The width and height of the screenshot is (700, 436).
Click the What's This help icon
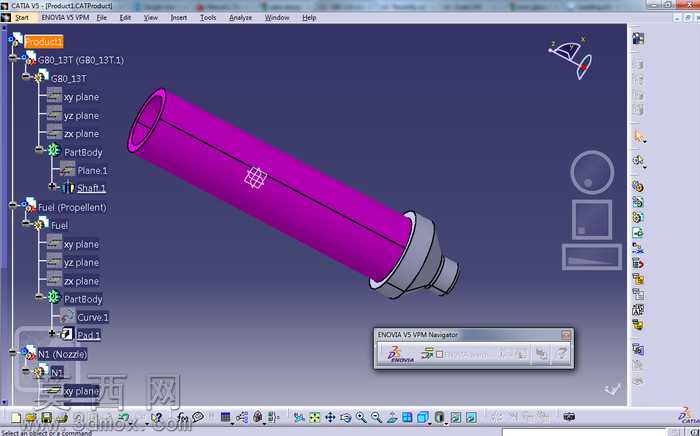click(x=156, y=418)
